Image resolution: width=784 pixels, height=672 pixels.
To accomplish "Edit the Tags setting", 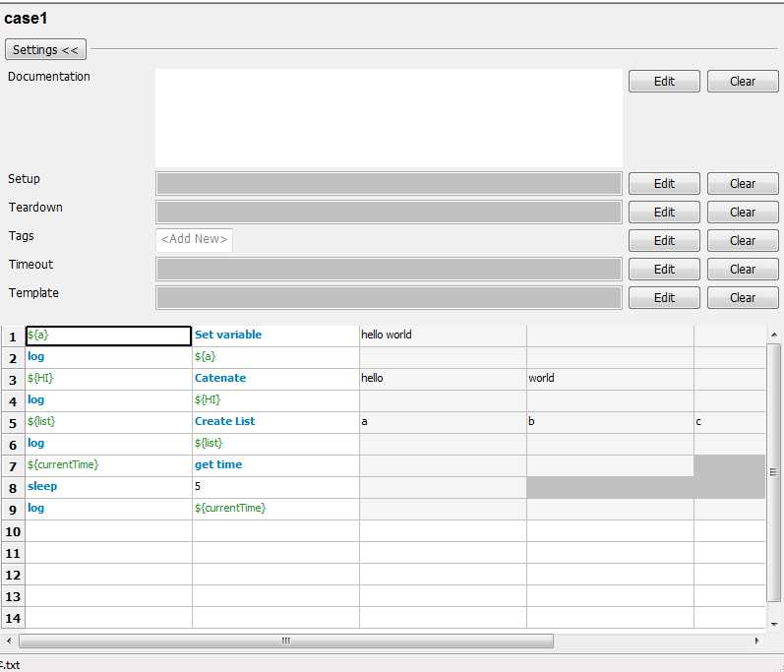I will 664,240.
